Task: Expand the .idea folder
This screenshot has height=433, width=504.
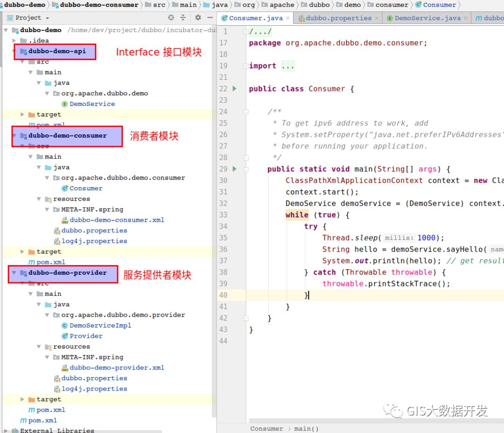Action: [x=14, y=41]
